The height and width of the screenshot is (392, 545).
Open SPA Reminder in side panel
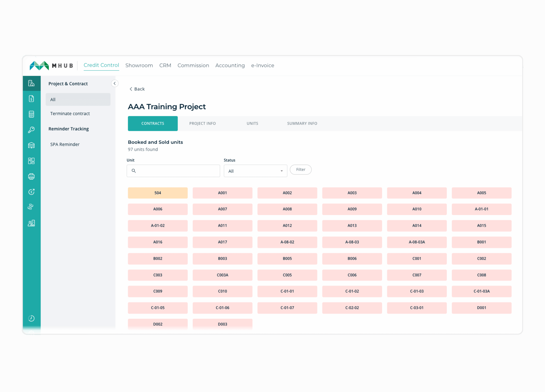tap(65, 144)
